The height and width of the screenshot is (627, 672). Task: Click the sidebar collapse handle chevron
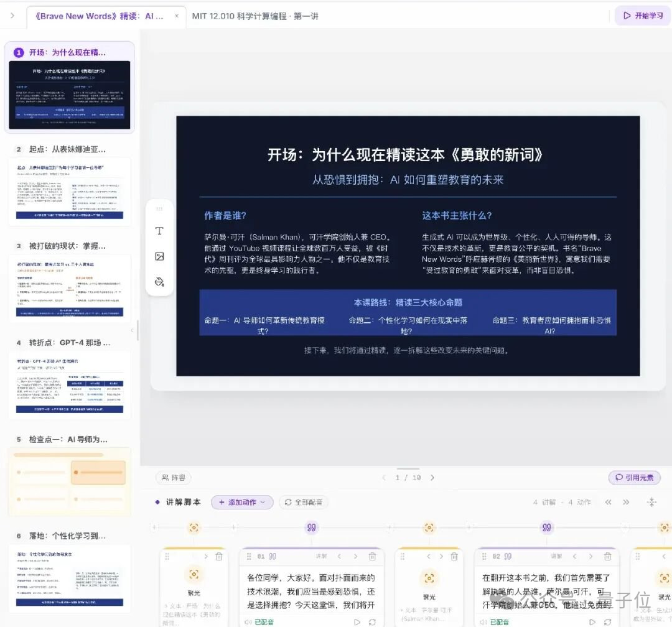coord(132,330)
